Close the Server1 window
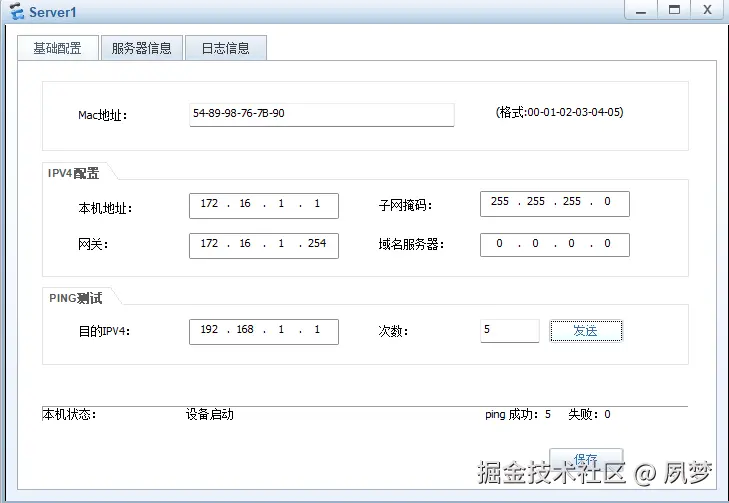 708,10
